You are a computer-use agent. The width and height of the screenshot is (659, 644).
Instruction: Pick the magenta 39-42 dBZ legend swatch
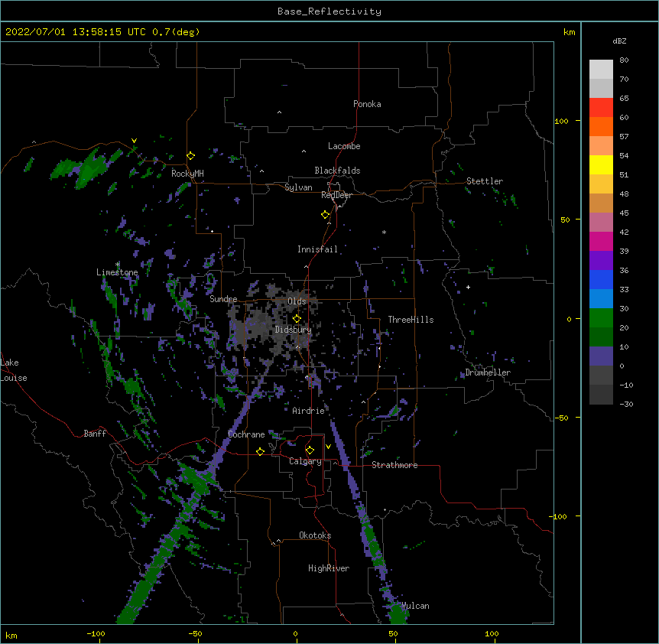(x=601, y=241)
